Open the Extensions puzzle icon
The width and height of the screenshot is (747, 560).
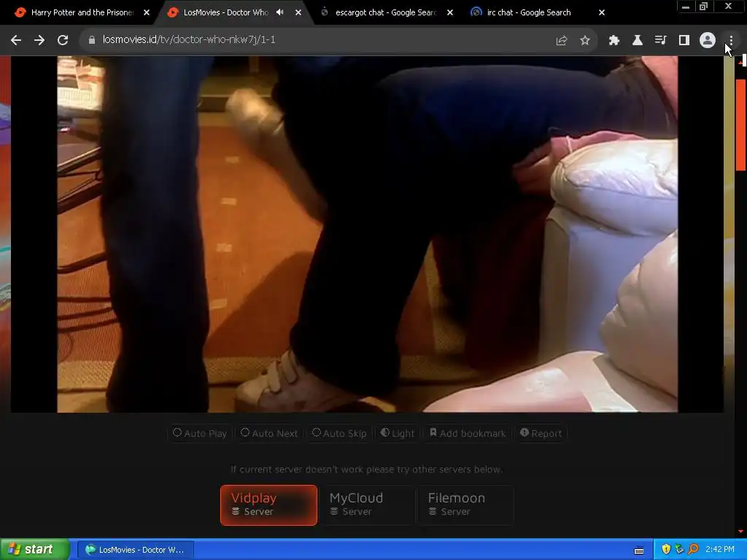point(614,41)
